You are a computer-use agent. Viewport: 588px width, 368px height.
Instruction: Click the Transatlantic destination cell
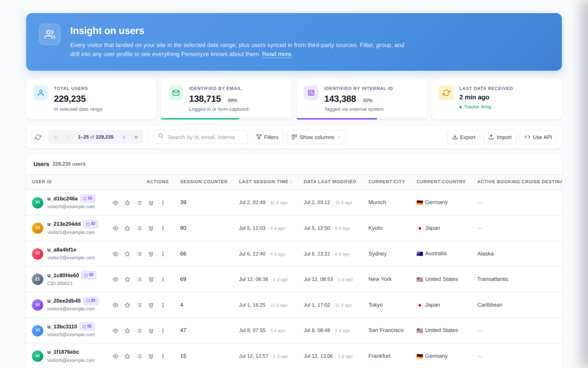coord(493,279)
